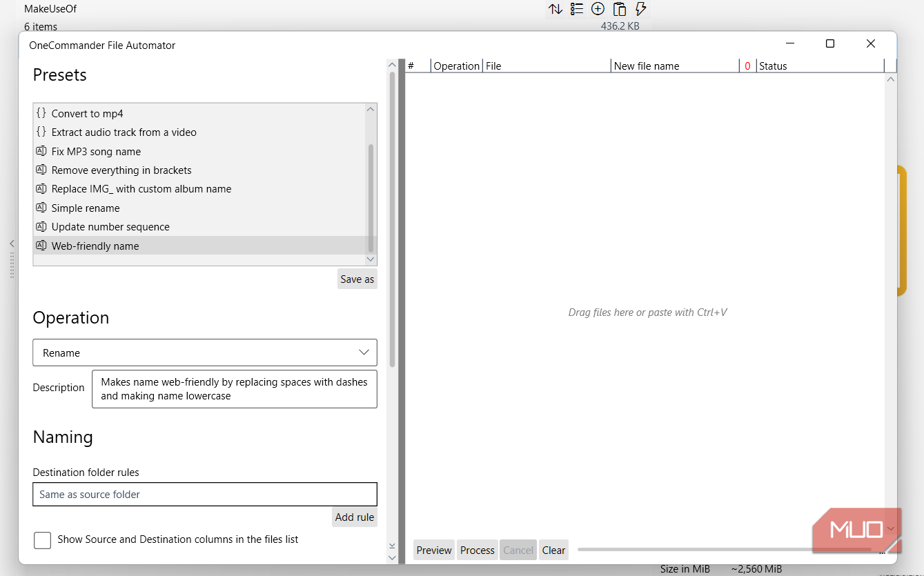Select the Simple rename preset
The image size is (924, 576).
[199, 208]
